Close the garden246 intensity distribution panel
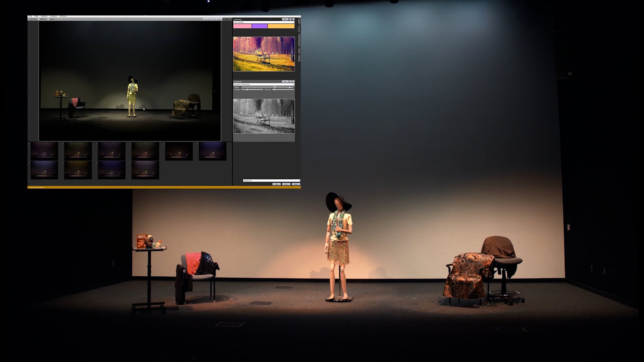The image size is (644, 362). tap(293, 81)
